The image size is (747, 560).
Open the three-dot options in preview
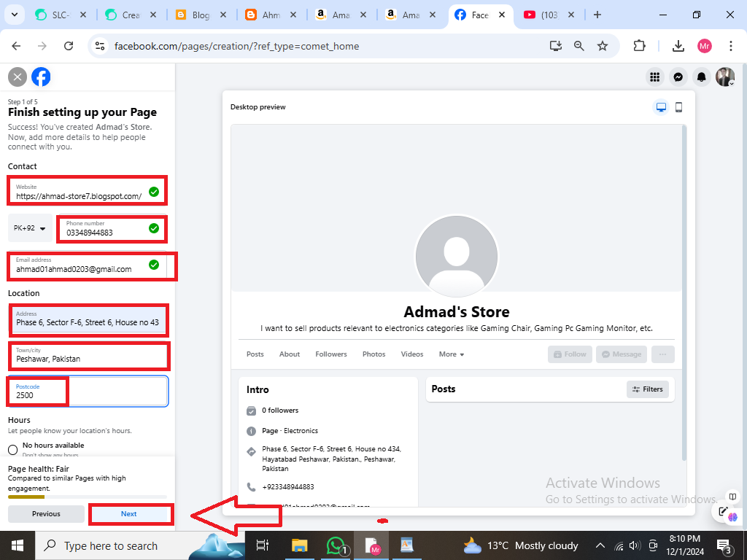662,354
